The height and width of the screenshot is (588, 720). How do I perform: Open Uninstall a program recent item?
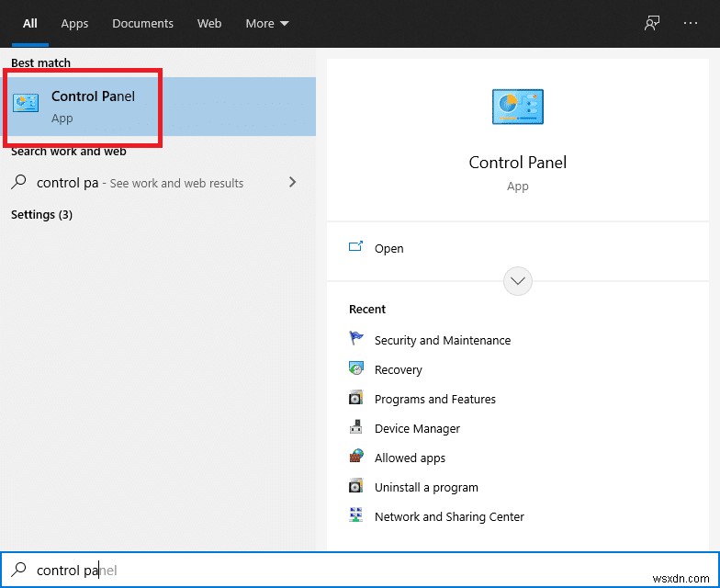(x=426, y=487)
